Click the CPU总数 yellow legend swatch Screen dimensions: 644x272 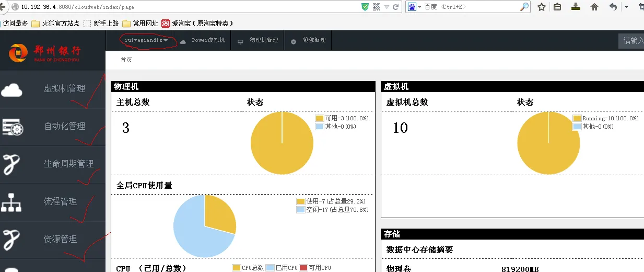point(237,268)
